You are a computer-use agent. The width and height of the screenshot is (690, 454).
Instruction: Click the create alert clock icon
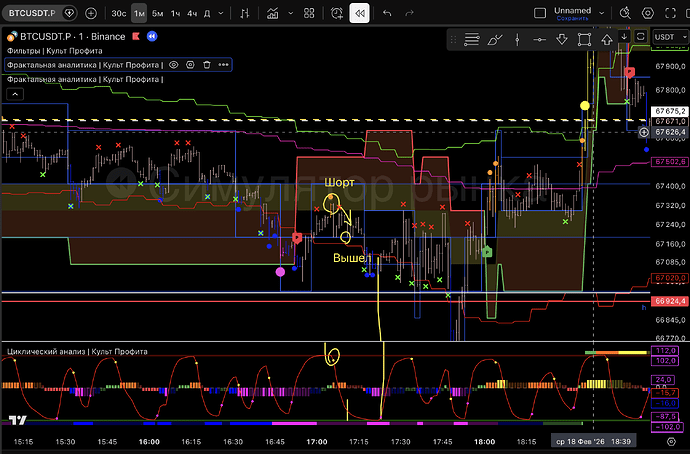(x=334, y=13)
